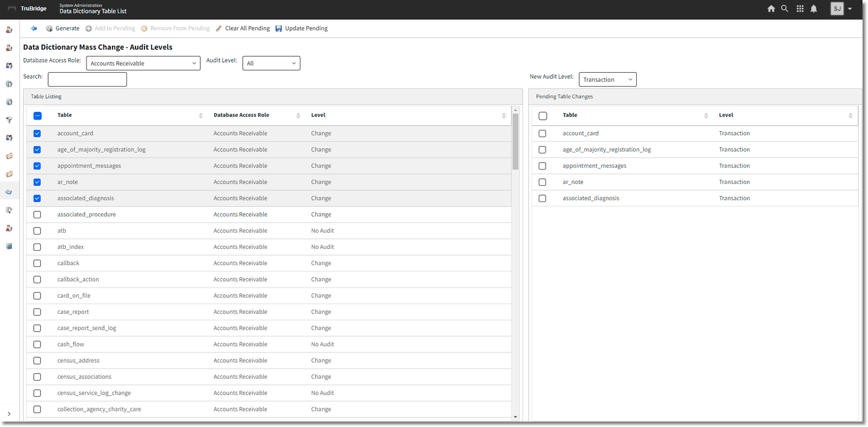Click Transaction level for ar_note pending row
868x427 pixels.
[x=734, y=182]
